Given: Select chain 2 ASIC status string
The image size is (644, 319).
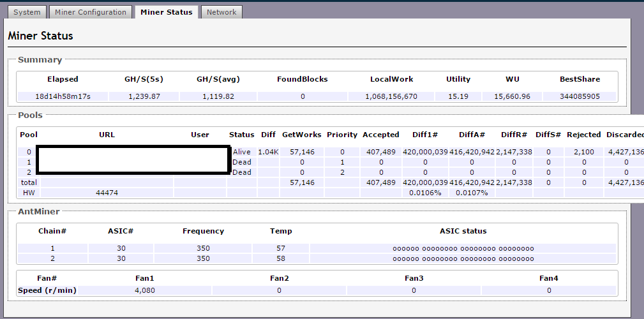Looking at the screenshot, I should pyautogui.click(x=463, y=258).
